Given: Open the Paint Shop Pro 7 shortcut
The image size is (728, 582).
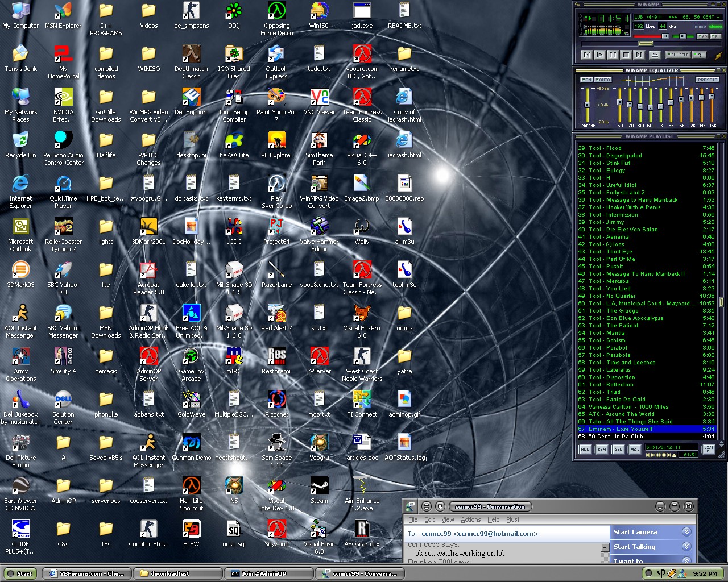Looking at the screenshot, I should 276,105.
